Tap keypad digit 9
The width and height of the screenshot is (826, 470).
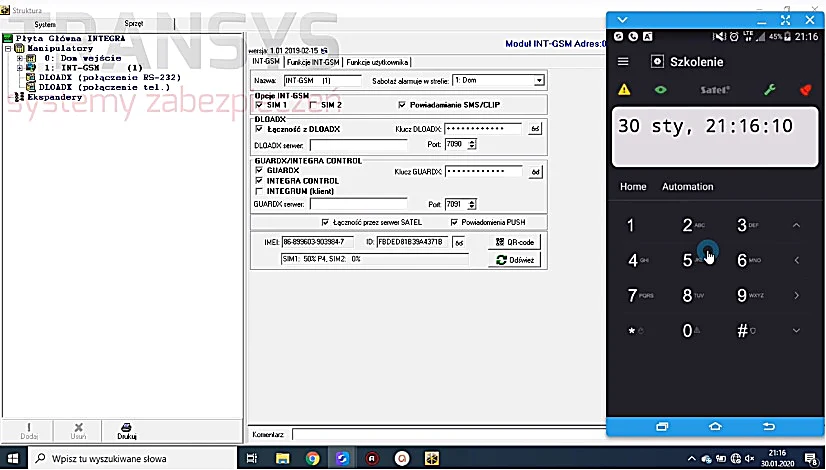(742, 295)
